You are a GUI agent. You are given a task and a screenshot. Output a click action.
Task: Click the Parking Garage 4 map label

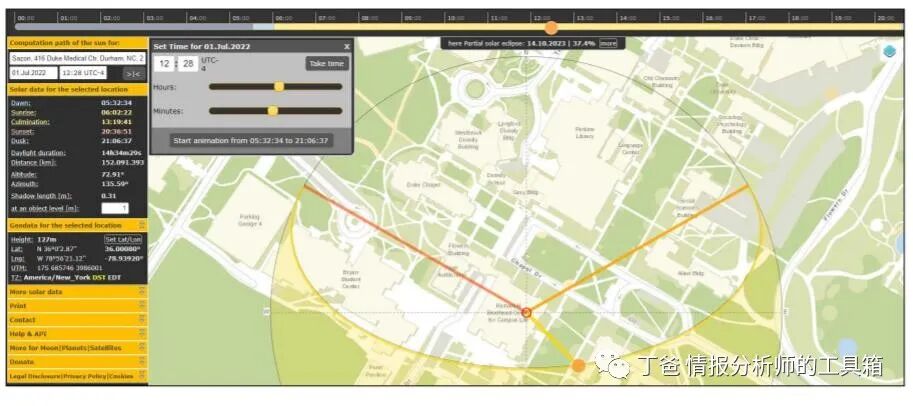250,220
